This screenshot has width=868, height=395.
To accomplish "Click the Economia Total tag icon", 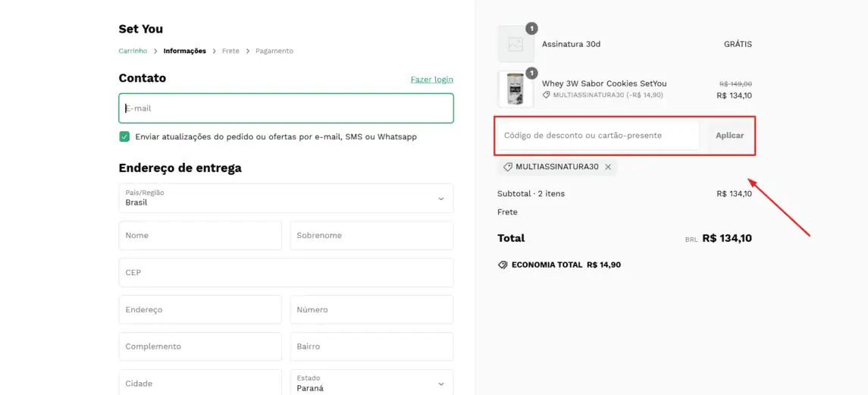I will point(503,265).
